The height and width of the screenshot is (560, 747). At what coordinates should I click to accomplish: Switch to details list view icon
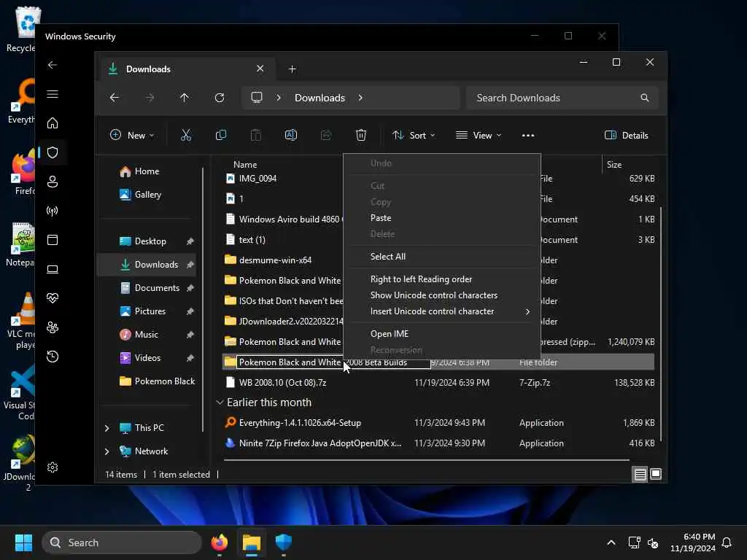[x=640, y=474]
